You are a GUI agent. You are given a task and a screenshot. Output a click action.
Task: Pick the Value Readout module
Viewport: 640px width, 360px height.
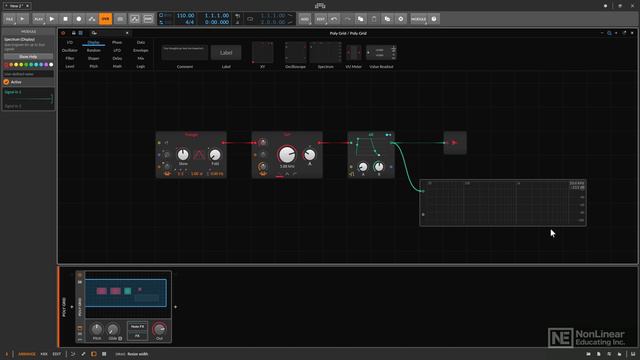(x=381, y=53)
